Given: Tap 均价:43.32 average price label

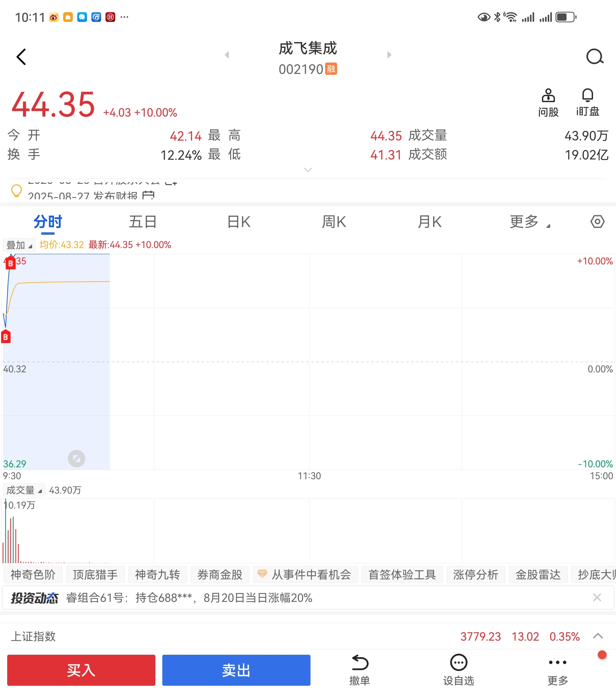Looking at the screenshot, I should pos(61,244).
